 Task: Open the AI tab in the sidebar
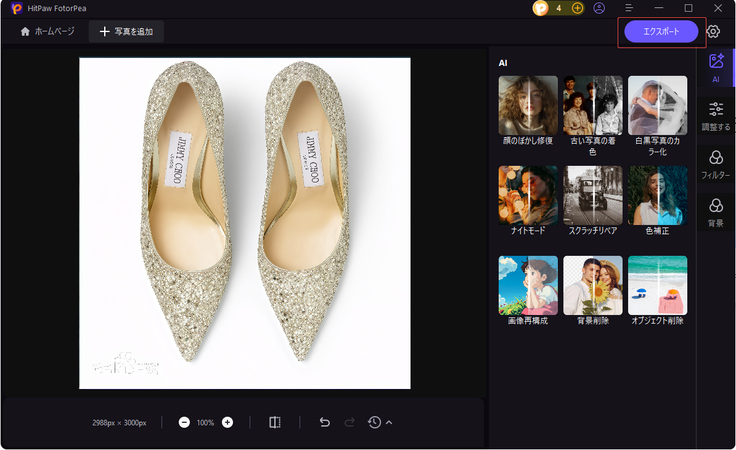coord(715,68)
